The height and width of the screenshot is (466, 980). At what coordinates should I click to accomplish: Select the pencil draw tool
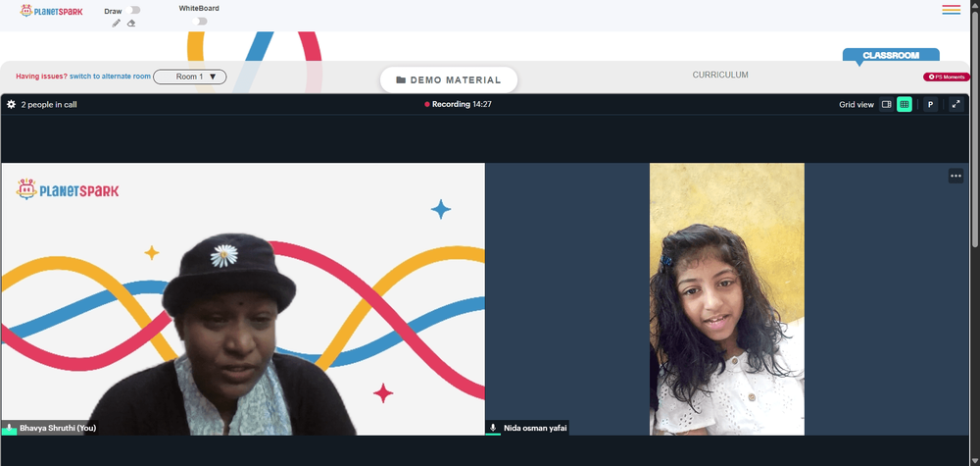pyautogui.click(x=117, y=24)
